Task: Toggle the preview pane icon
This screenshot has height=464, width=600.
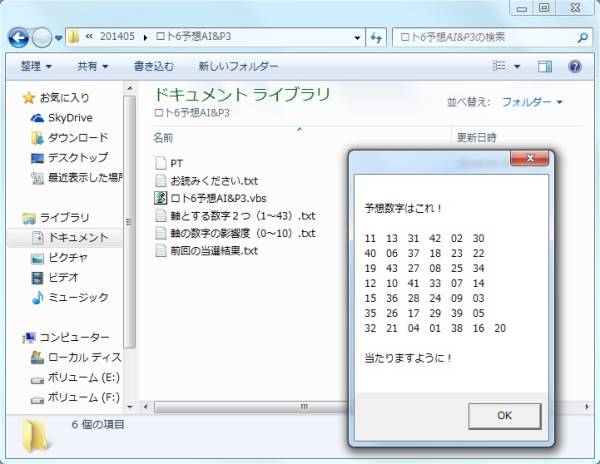Action: [545, 66]
